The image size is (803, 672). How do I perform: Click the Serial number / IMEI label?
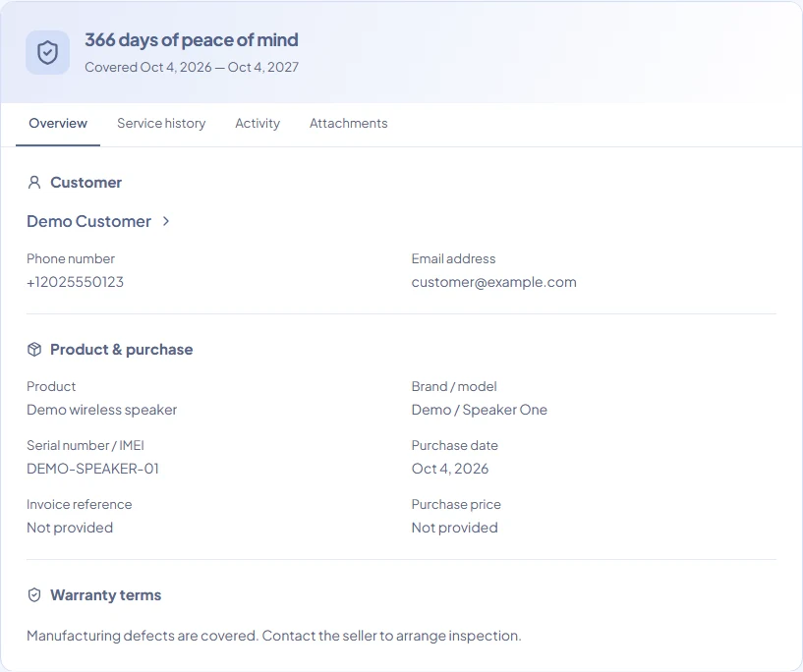coord(86,446)
